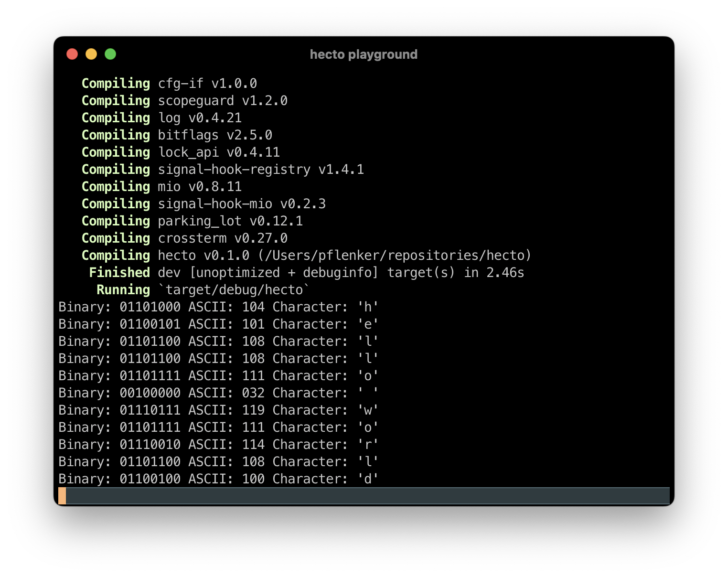Click the ASCII 032 space character line
Viewport: 728px width, 577px height.
tap(218, 393)
